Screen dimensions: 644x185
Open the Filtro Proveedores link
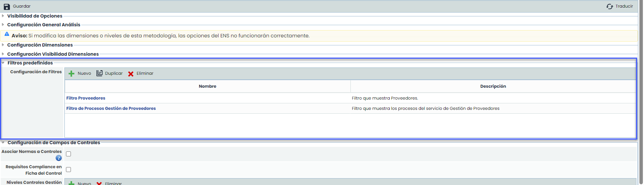point(86,98)
